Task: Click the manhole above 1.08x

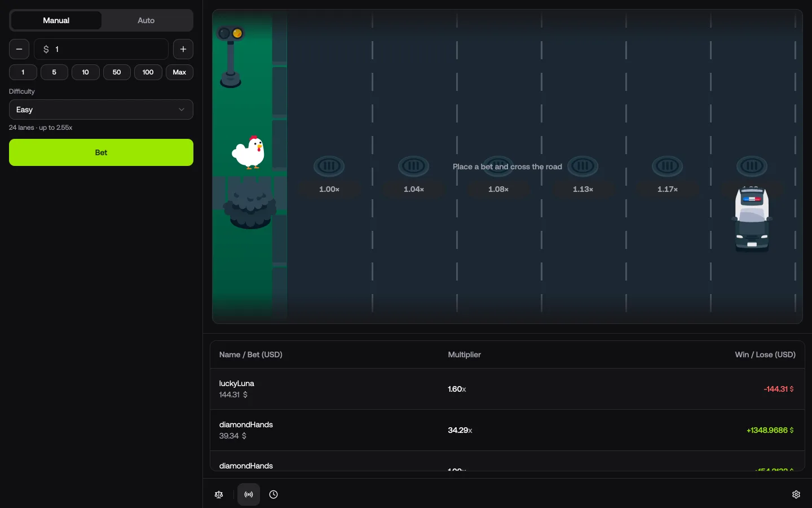Action: click(x=498, y=166)
